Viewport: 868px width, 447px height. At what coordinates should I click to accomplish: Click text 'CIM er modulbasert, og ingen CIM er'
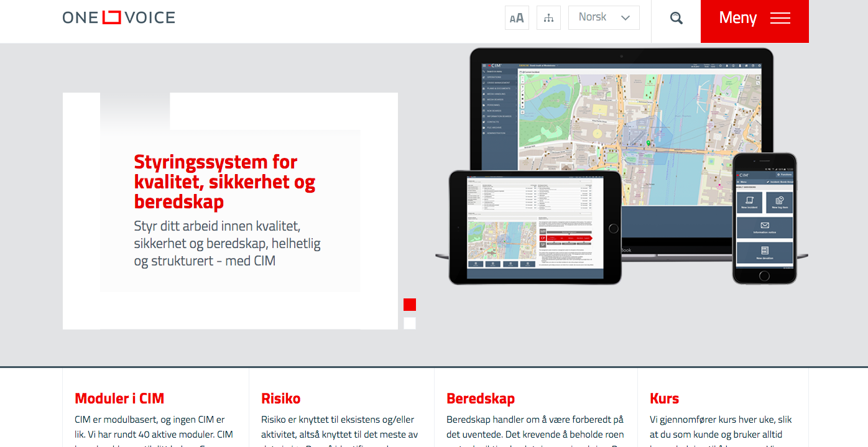[150, 420]
